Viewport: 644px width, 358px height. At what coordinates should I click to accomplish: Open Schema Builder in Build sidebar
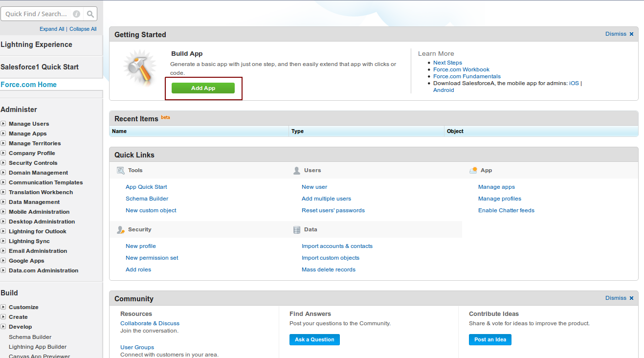point(30,337)
